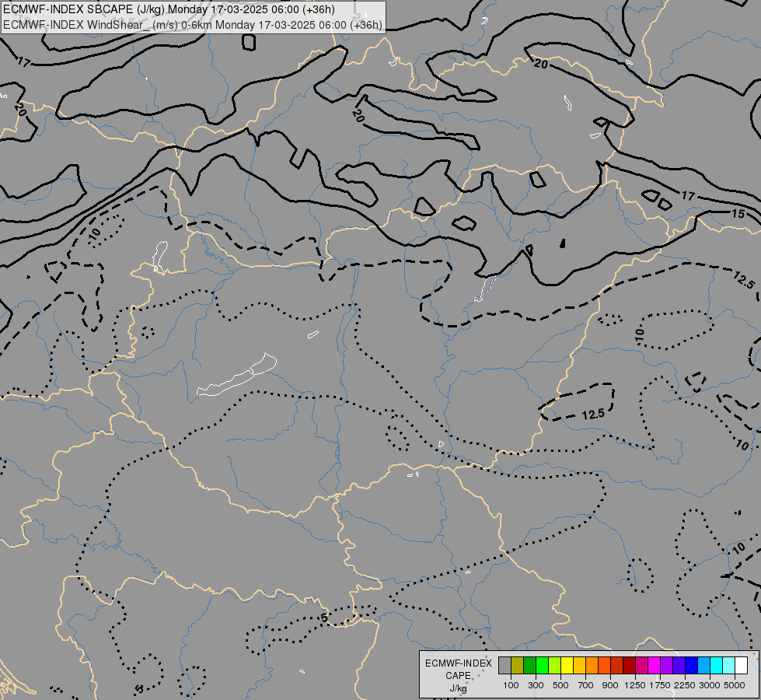Click the 3000 value in the legend
Viewport: 761px width, 700px height.
click(x=710, y=685)
